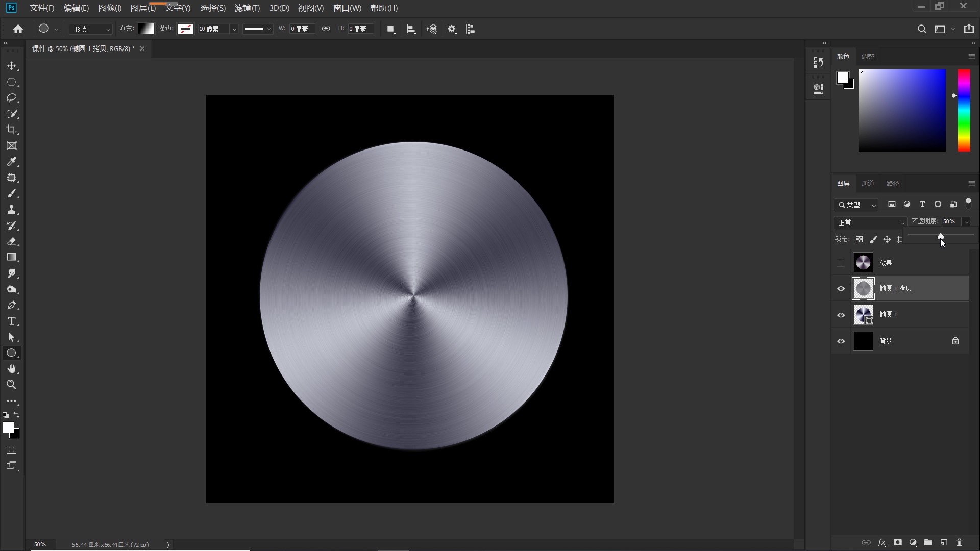980x551 pixels.
Task: Toggle lock transparent pixels
Action: (860, 239)
